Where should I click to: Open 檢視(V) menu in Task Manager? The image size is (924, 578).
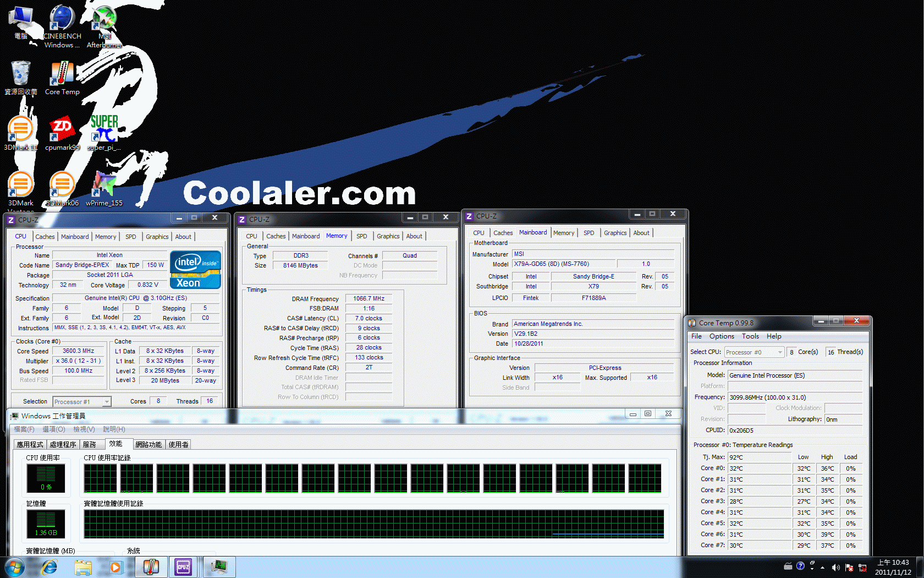tap(84, 429)
